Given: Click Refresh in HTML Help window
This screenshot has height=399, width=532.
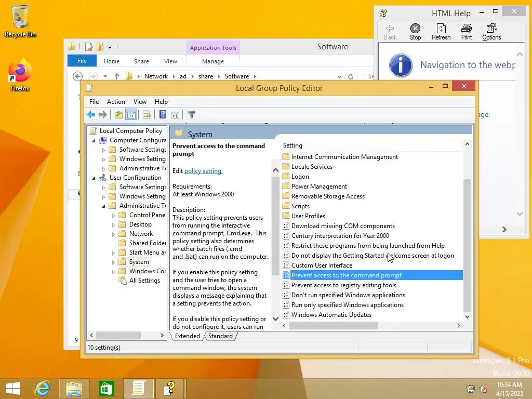Looking at the screenshot, I should [x=441, y=32].
